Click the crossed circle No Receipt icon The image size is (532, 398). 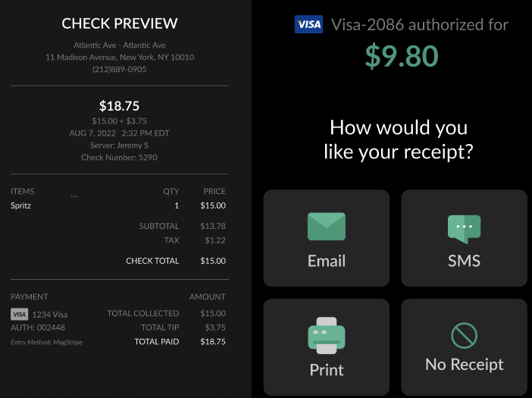[x=464, y=336]
